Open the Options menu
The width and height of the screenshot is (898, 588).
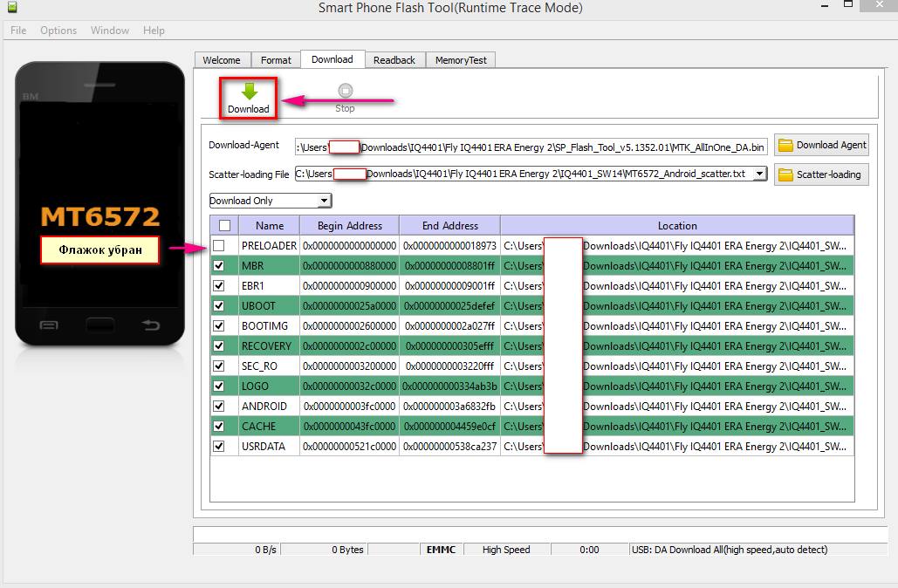58,31
